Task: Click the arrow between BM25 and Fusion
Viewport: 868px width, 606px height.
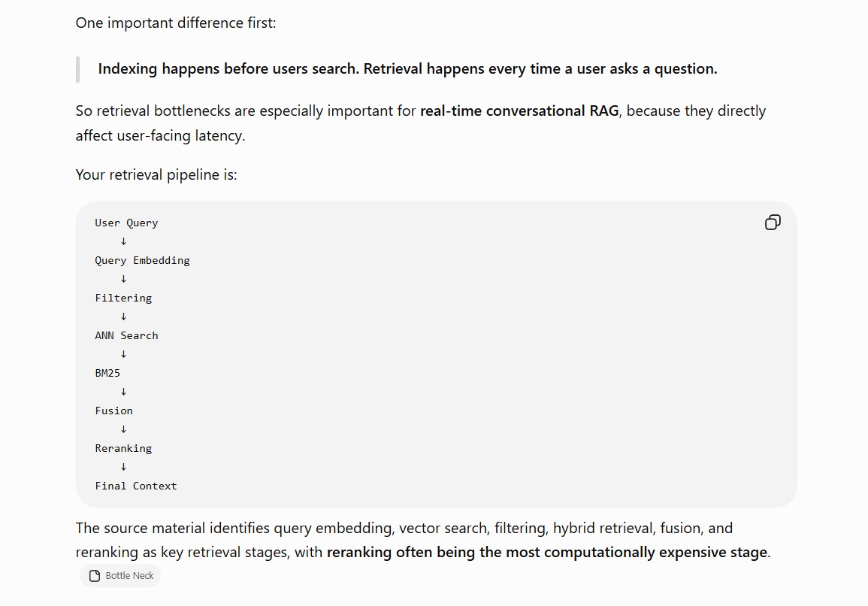Action: pyautogui.click(x=123, y=392)
